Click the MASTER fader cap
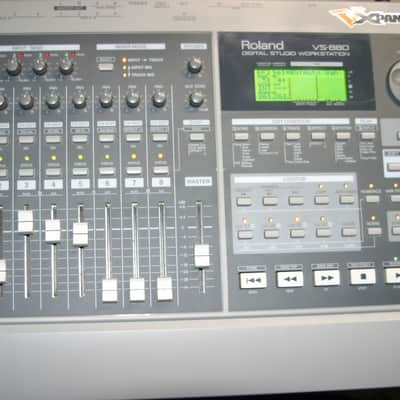This screenshot has width=400, height=400. click(202, 256)
